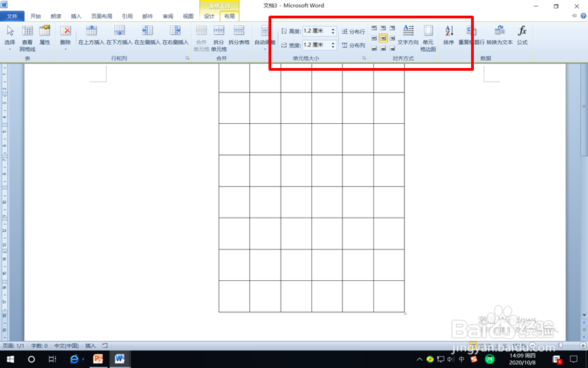The image size is (588, 368).
Task: Click the 中文(中国) language indicator
Action: pos(67,346)
